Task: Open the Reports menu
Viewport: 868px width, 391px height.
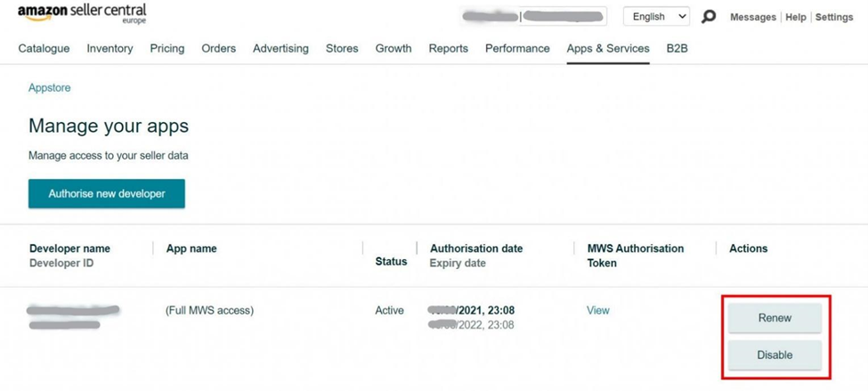Action: [x=449, y=49]
